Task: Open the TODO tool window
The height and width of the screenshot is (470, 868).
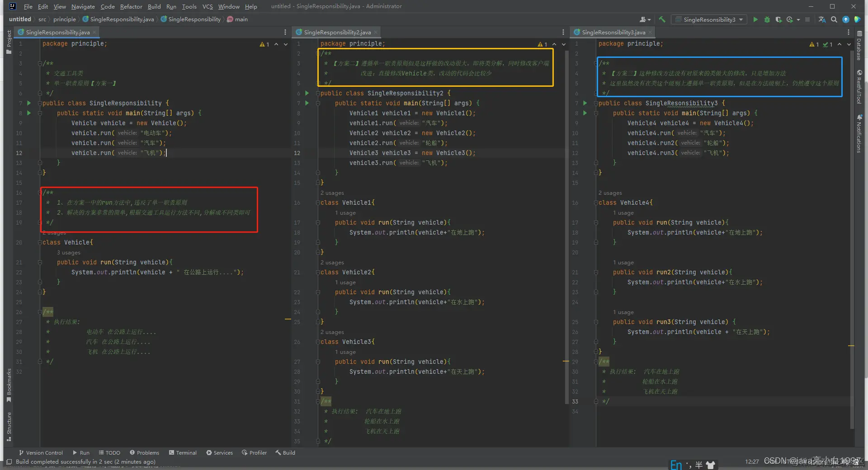Action: click(x=109, y=453)
